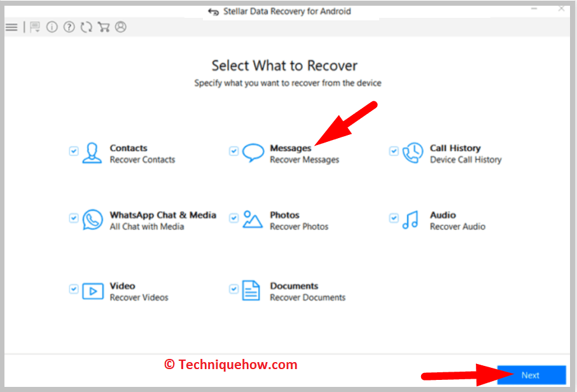Click the 'Call History' label

(455, 148)
